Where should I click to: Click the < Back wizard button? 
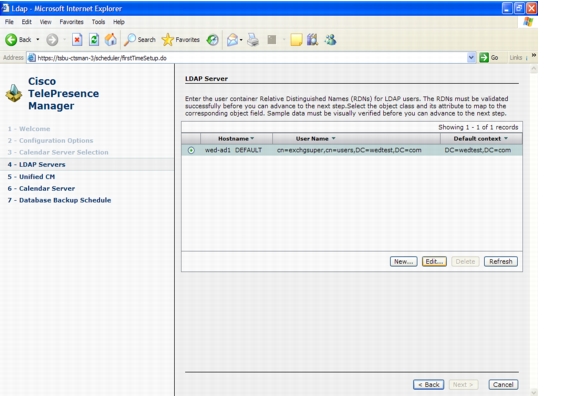point(429,385)
